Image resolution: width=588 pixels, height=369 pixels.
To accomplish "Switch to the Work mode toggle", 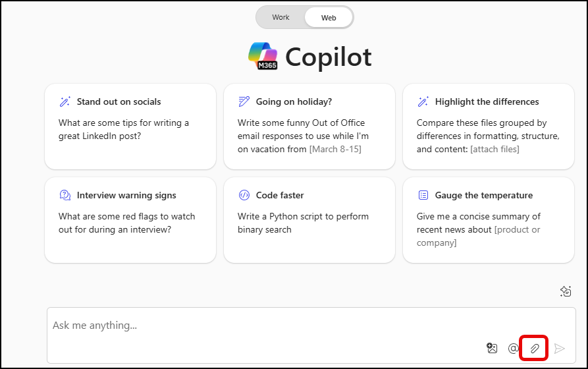I will coord(281,17).
